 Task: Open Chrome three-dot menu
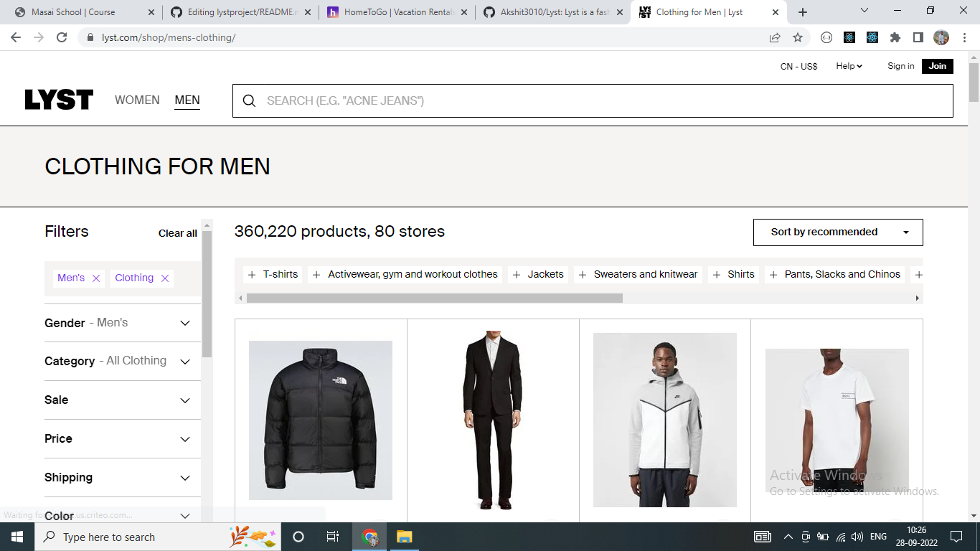click(965, 37)
